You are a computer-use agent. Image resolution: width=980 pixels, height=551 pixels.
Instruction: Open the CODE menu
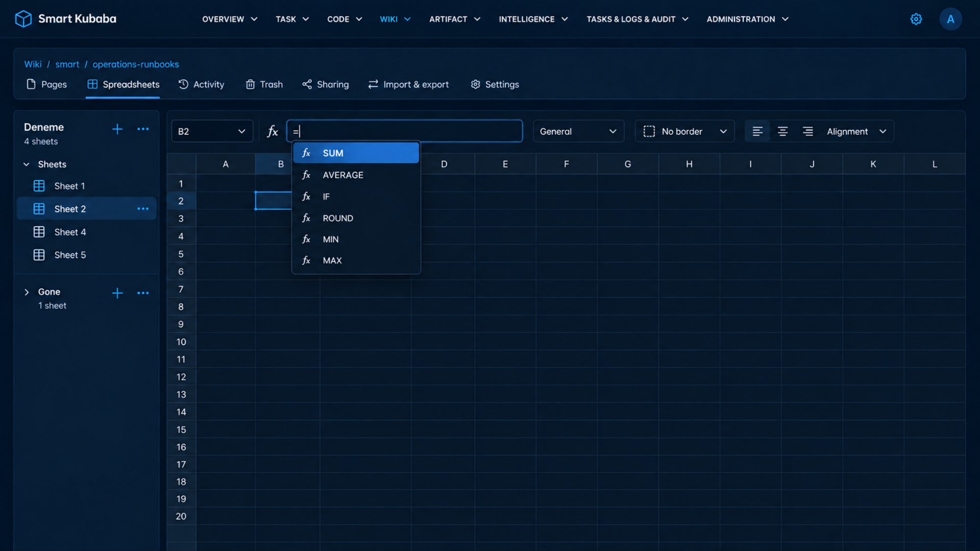[x=345, y=19]
